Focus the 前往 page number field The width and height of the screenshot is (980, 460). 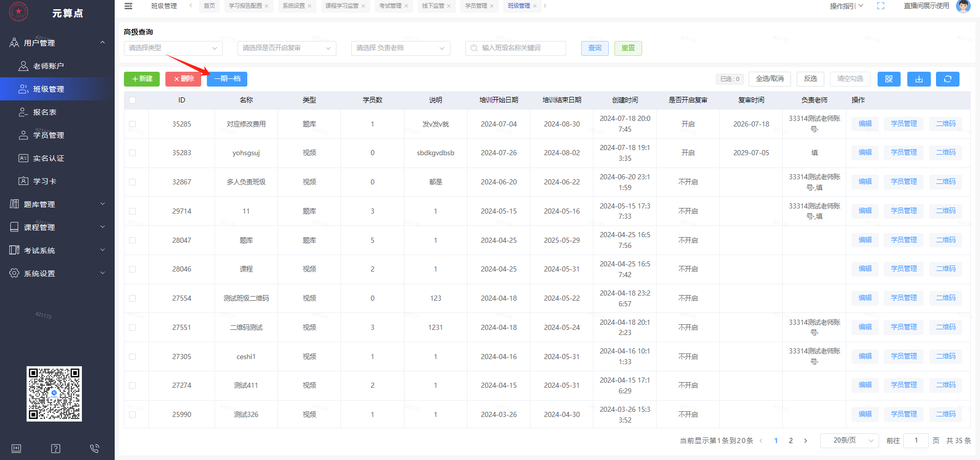(916, 441)
